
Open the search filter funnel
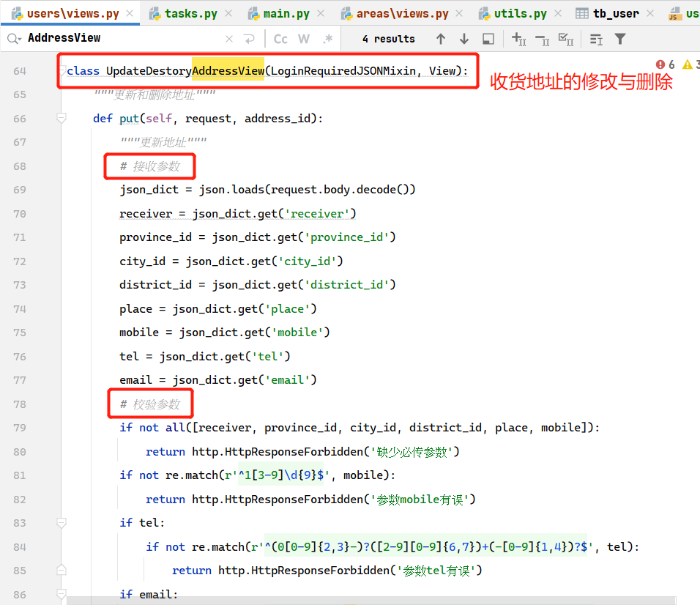[620, 40]
